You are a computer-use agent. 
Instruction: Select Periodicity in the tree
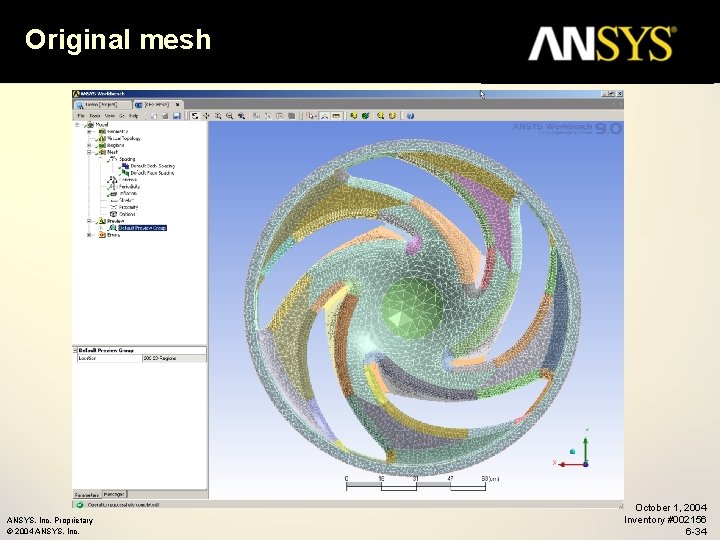(x=129, y=186)
